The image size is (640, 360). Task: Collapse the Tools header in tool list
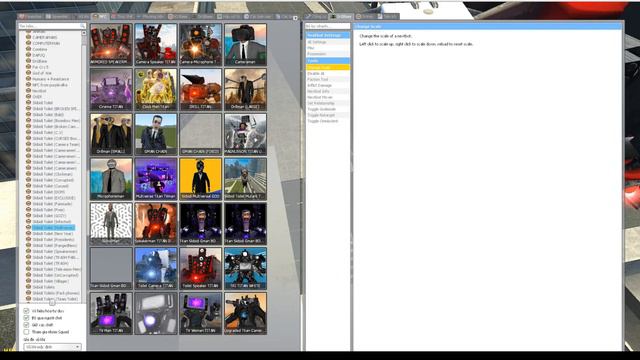[x=328, y=60]
